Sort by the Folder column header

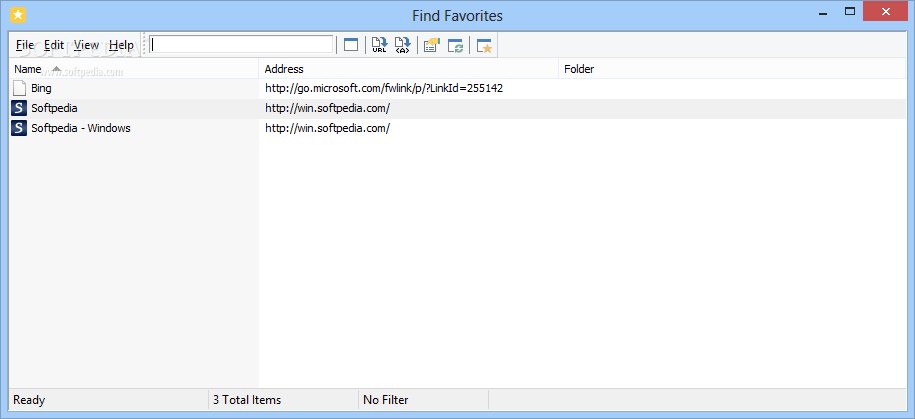tap(732, 69)
